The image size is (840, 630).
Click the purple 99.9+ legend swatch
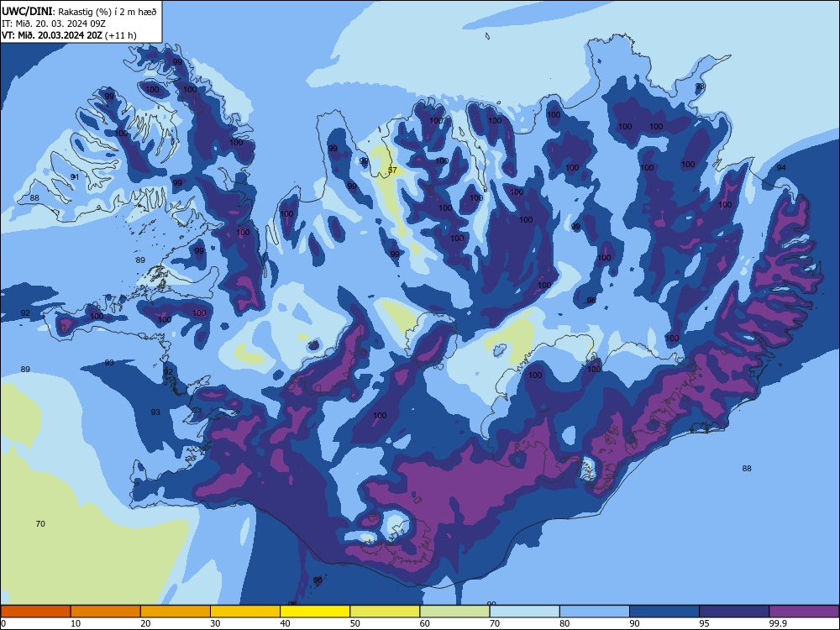point(805,612)
